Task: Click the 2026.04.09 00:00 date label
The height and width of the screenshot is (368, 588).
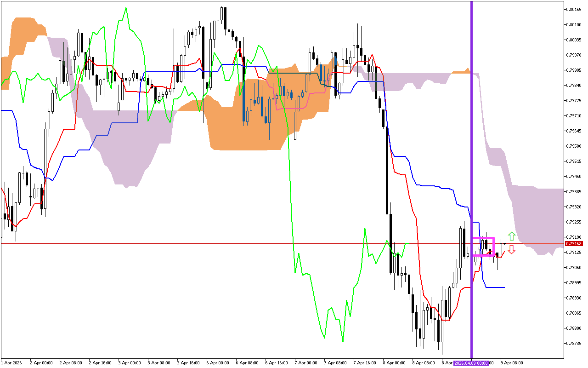Action: pos(471,363)
